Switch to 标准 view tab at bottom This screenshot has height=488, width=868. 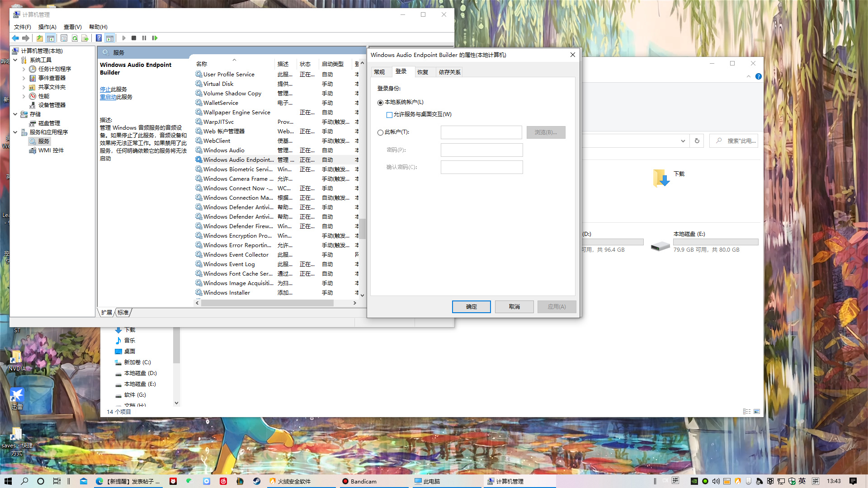[x=123, y=313]
